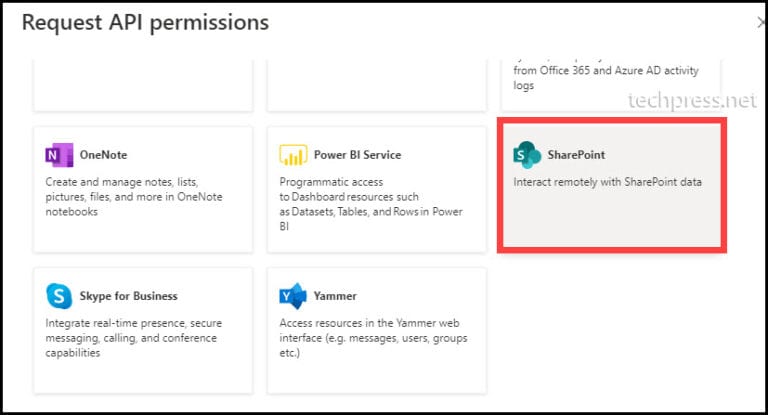Click 'Interact remotely with SharePoint data' text
The height and width of the screenshot is (415, 768).
[607, 182]
